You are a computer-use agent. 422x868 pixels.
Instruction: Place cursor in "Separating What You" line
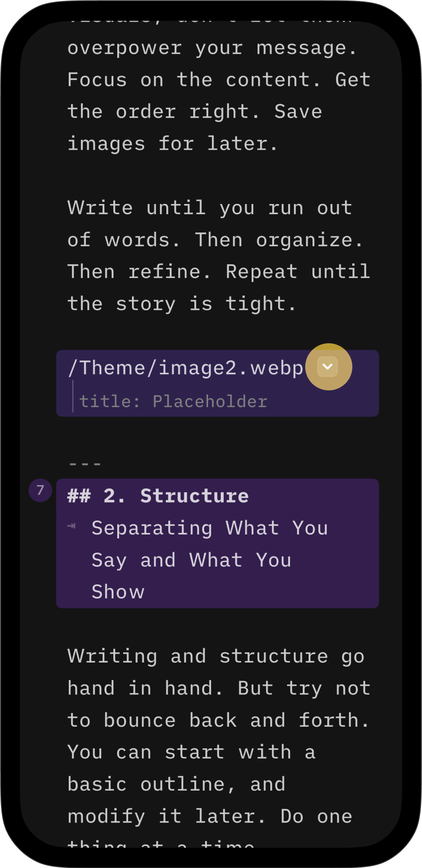pyautogui.click(x=210, y=528)
